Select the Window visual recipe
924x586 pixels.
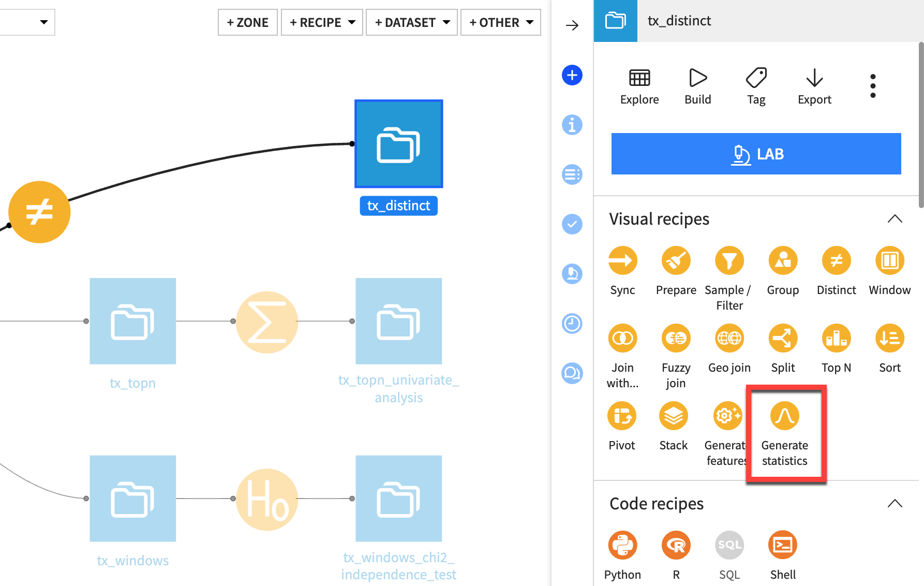[x=889, y=260]
